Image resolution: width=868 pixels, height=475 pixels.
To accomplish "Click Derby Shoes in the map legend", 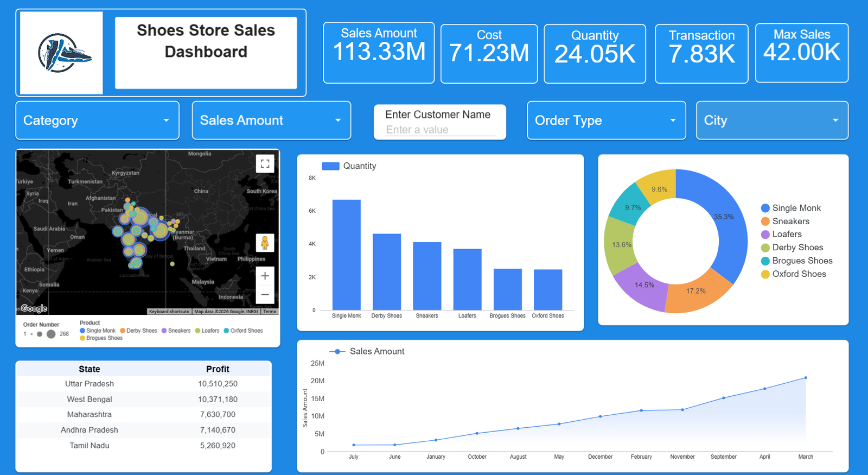I will pos(138,331).
